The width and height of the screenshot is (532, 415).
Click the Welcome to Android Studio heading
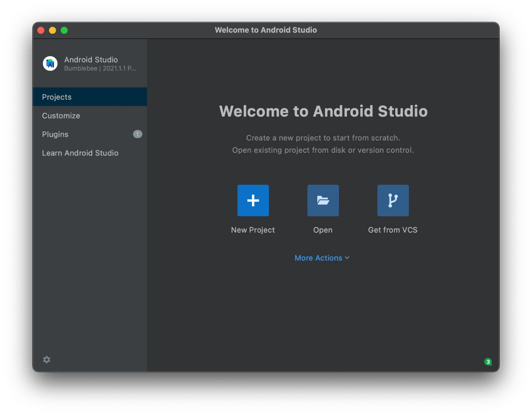click(x=323, y=111)
